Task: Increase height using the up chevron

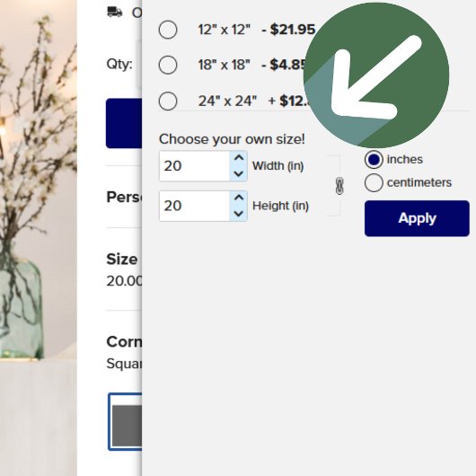Action: coord(239,198)
